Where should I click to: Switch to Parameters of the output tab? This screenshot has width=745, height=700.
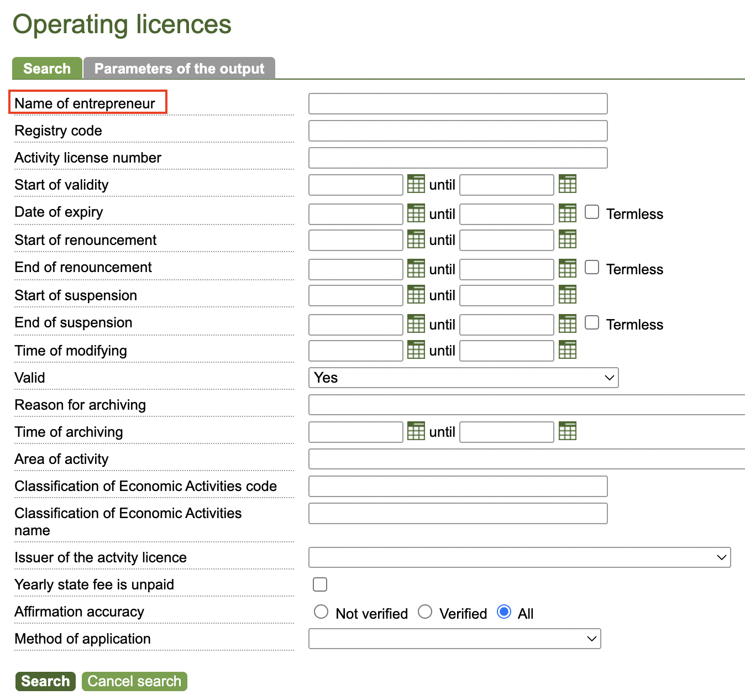[179, 69]
